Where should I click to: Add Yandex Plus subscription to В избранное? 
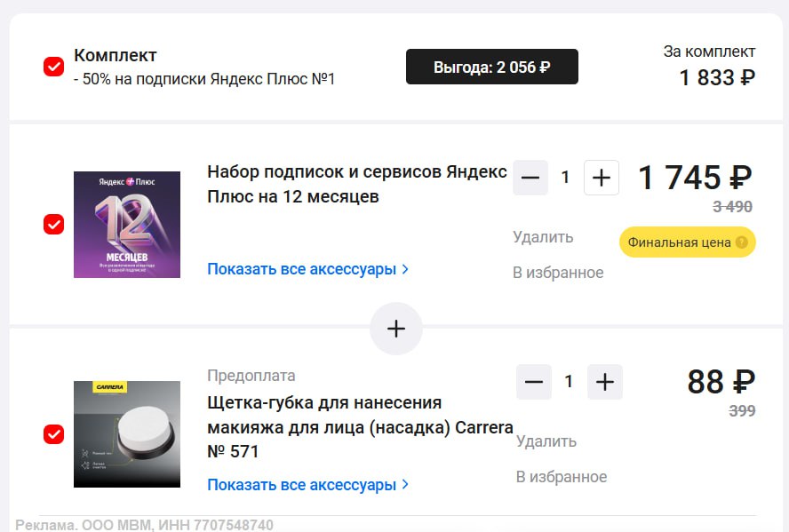pyautogui.click(x=558, y=273)
